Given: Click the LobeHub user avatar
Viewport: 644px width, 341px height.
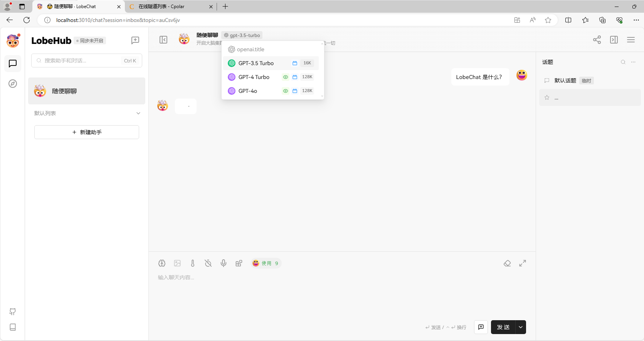Looking at the screenshot, I should pyautogui.click(x=13, y=40).
